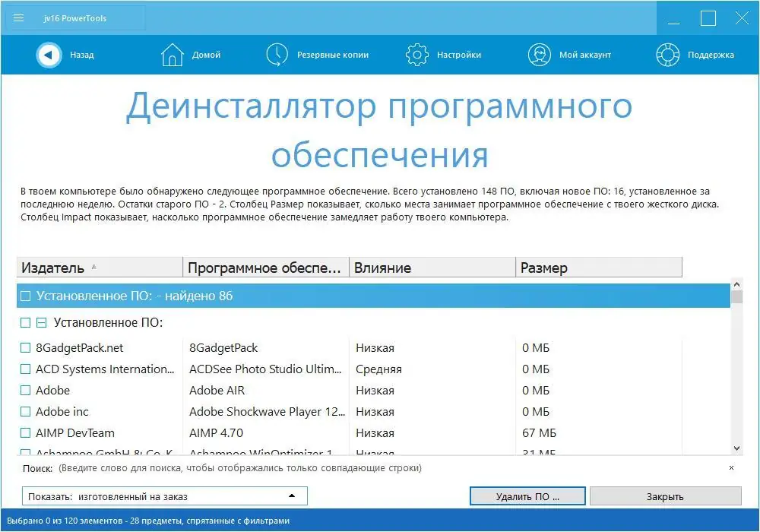
Task: Select 8GadgetPack.net for removal
Action: 25,347
